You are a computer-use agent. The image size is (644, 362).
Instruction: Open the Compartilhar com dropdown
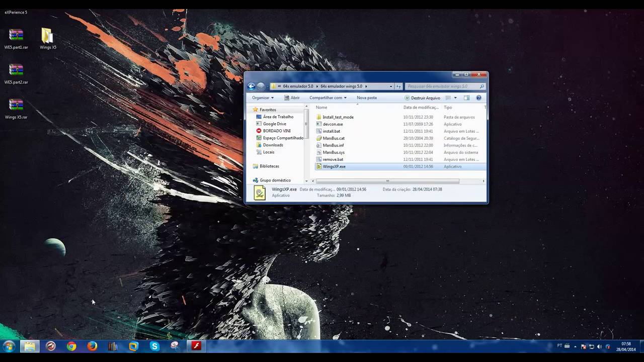[x=328, y=98]
